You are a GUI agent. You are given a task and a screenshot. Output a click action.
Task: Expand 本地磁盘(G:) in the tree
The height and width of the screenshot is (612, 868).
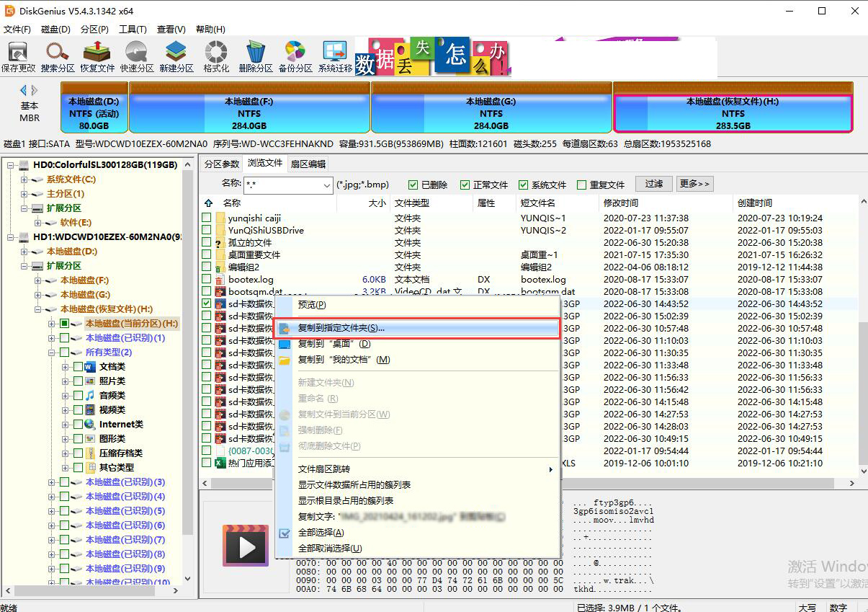point(38,295)
